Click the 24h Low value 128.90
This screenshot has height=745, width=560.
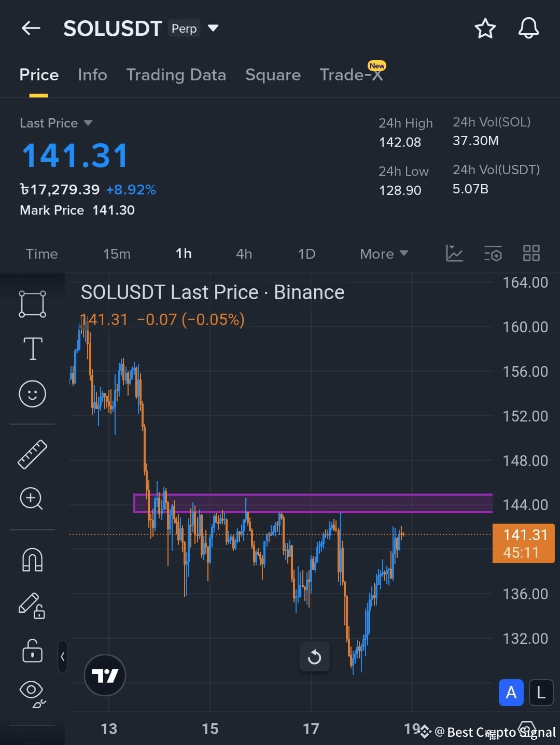point(400,190)
